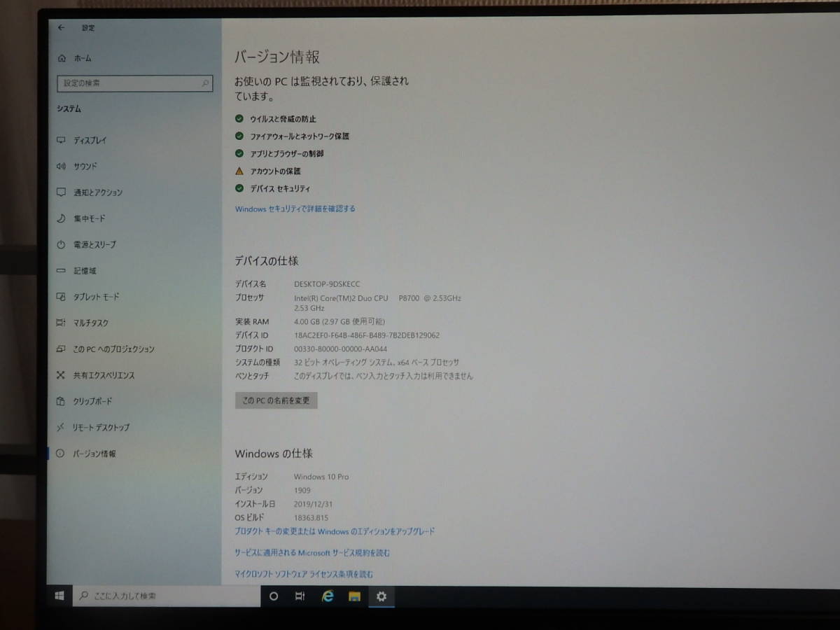Viewport: 840px width, 630px height.
Task: Open プロダクト キーの変更 or edition upgrade link
Action: [x=335, y=531]
